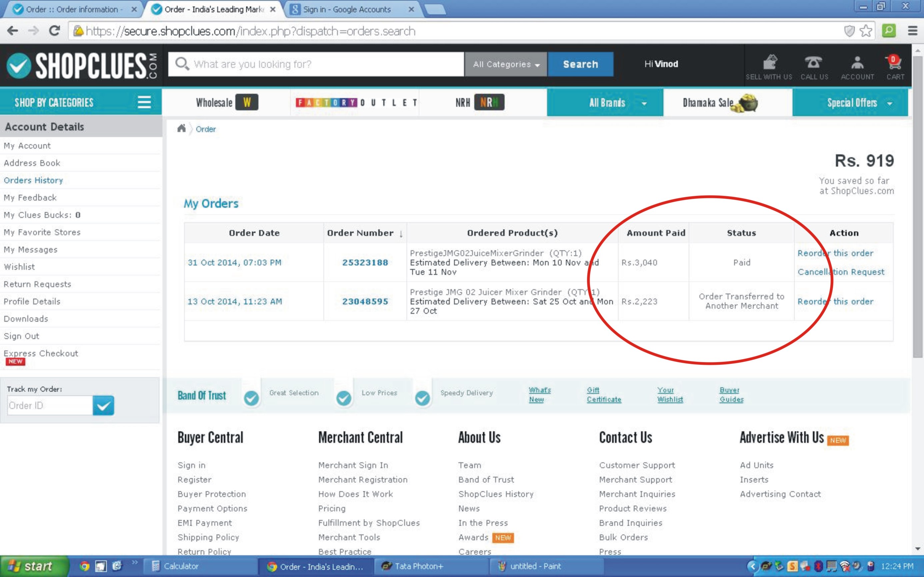Close the Order - India's Leading tab
The height and width of the screenshot is (577, 924).
click(x=273, y=10)
